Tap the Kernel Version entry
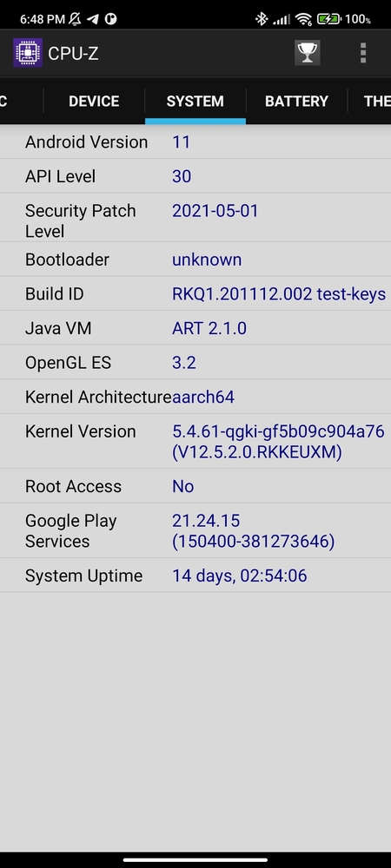 [195, 441]
